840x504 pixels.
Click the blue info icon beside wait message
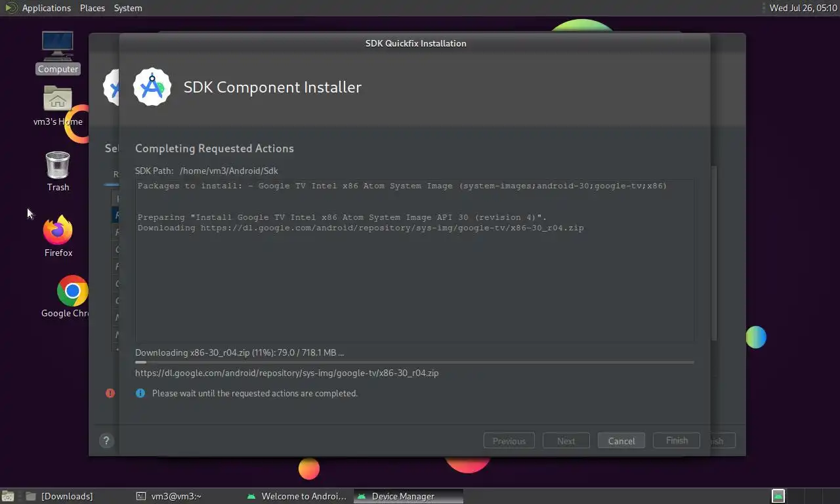pos(140,393)
